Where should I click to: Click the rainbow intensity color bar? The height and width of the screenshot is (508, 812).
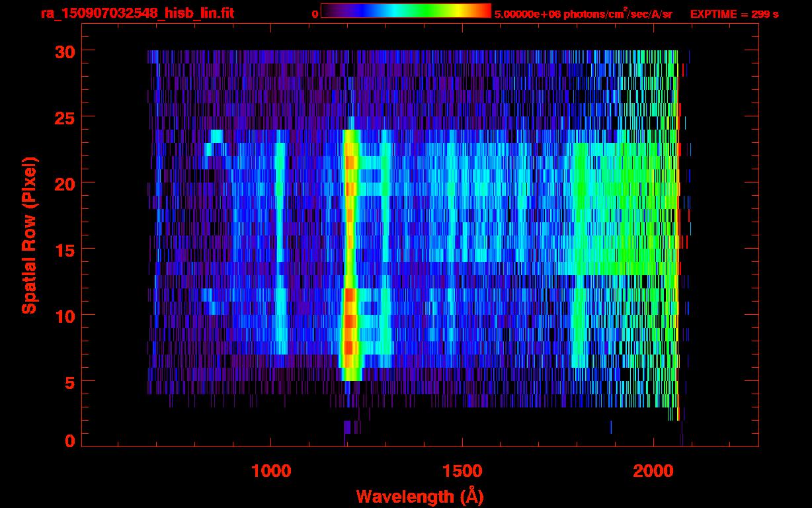click(405, 11)
